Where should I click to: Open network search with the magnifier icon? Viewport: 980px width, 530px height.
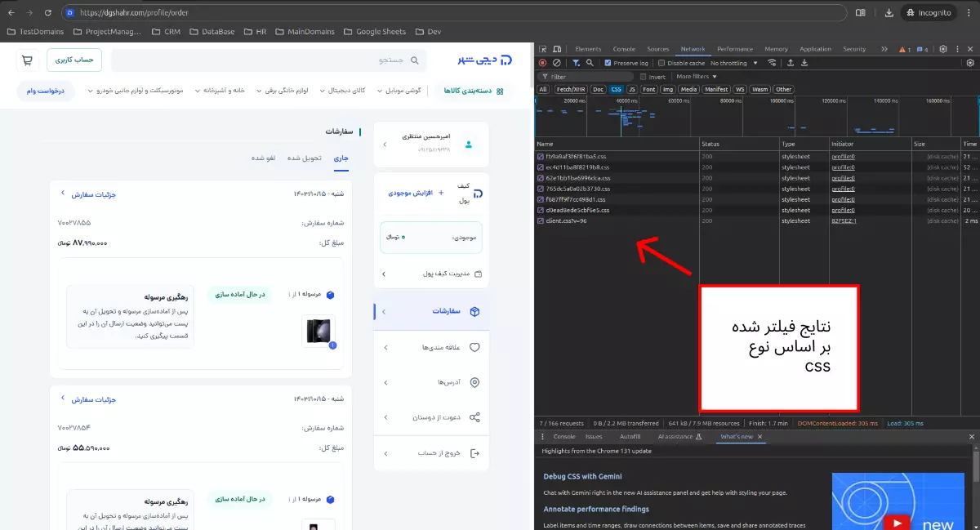(588, 64)
